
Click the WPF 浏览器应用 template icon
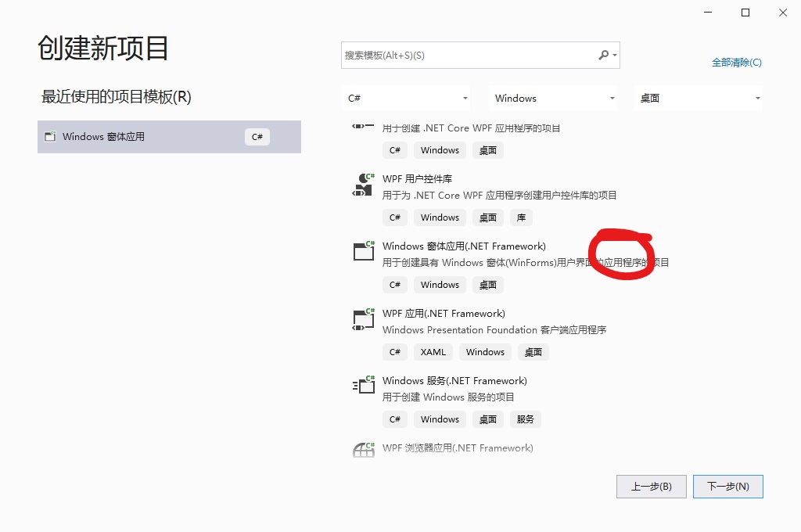tap(364, 450)
